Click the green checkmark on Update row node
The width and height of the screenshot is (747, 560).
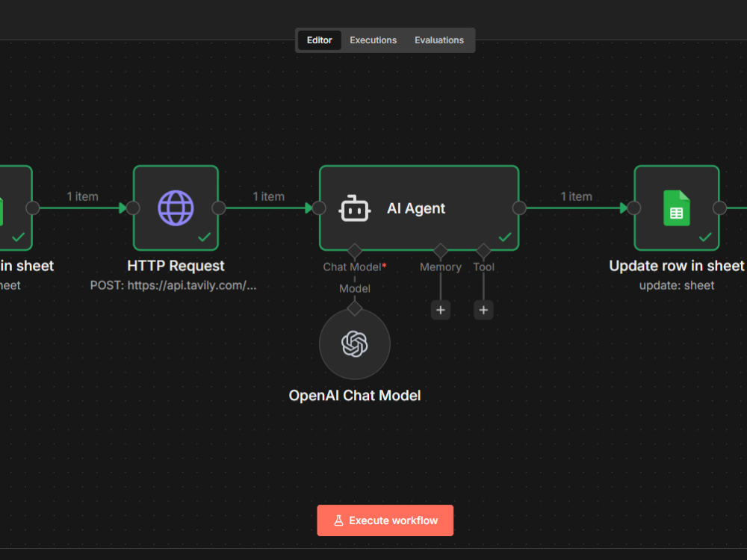coord(706,237)
